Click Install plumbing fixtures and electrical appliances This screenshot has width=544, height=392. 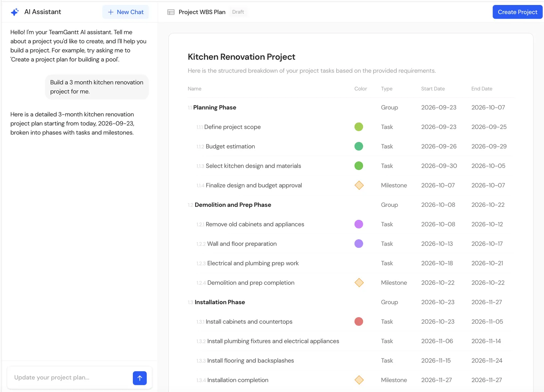point(273,341)
